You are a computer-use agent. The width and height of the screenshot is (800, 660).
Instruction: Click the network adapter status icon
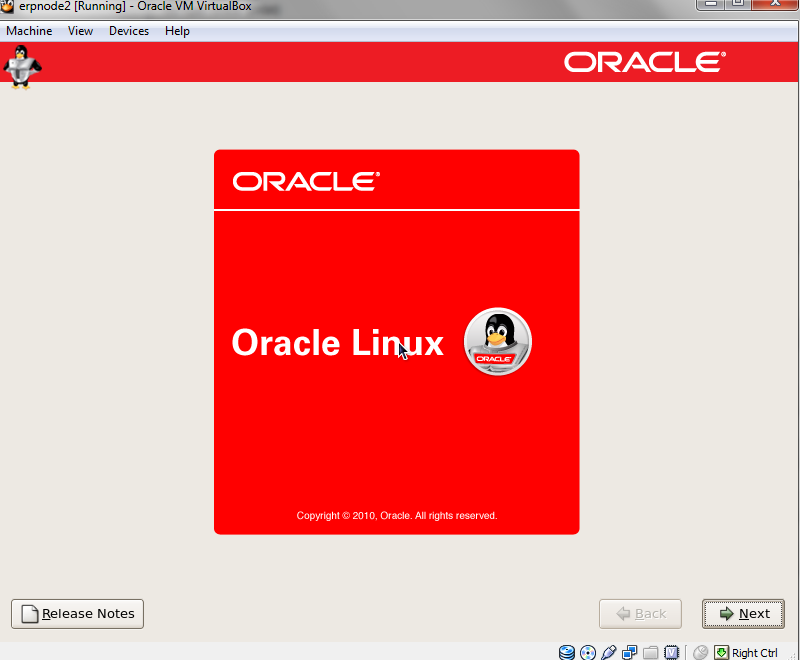(630, 653)
